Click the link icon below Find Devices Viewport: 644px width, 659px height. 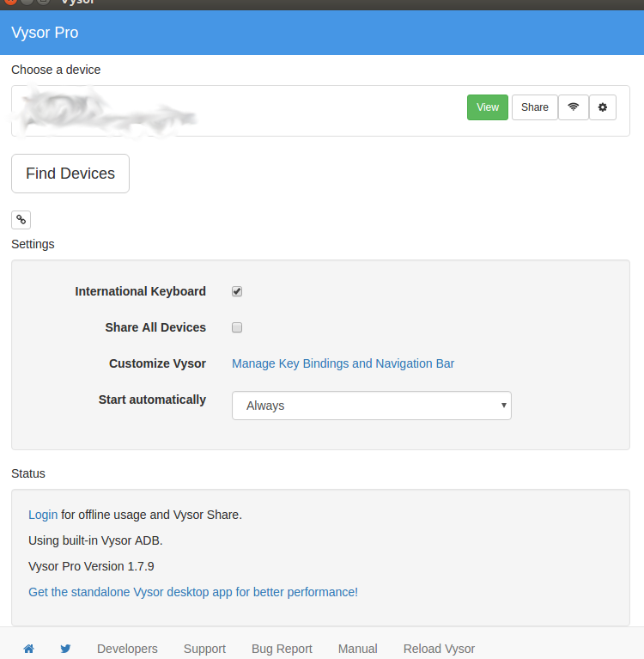pos(21,220)
